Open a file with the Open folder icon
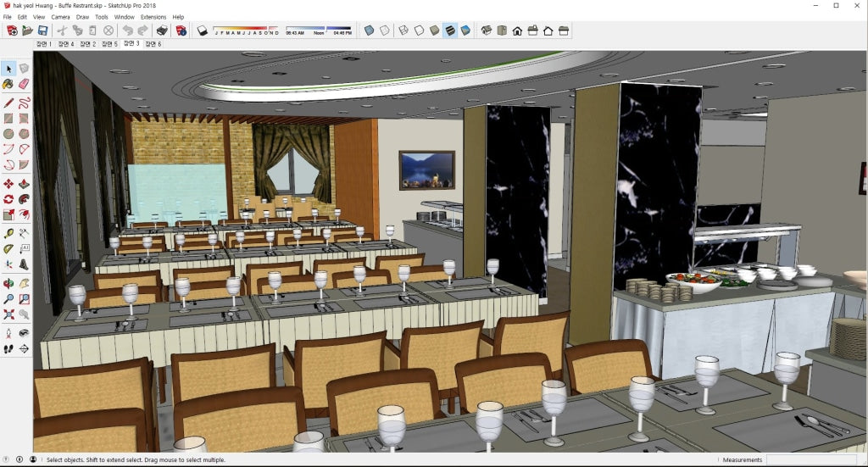 27,31
